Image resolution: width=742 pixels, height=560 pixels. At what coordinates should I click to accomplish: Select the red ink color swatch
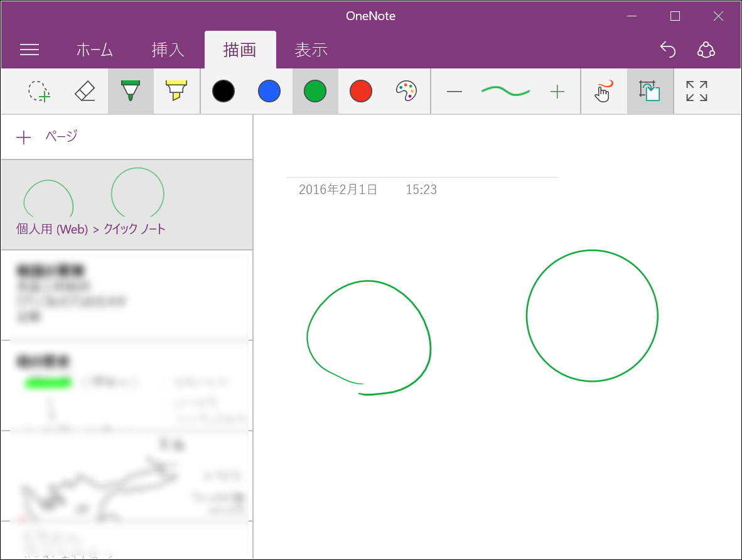[360, 91]
